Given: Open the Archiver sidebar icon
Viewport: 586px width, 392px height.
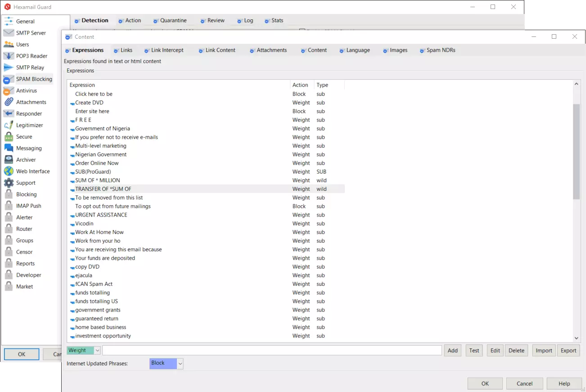Looking at the screenshot, I should click(x=9, y=160).
